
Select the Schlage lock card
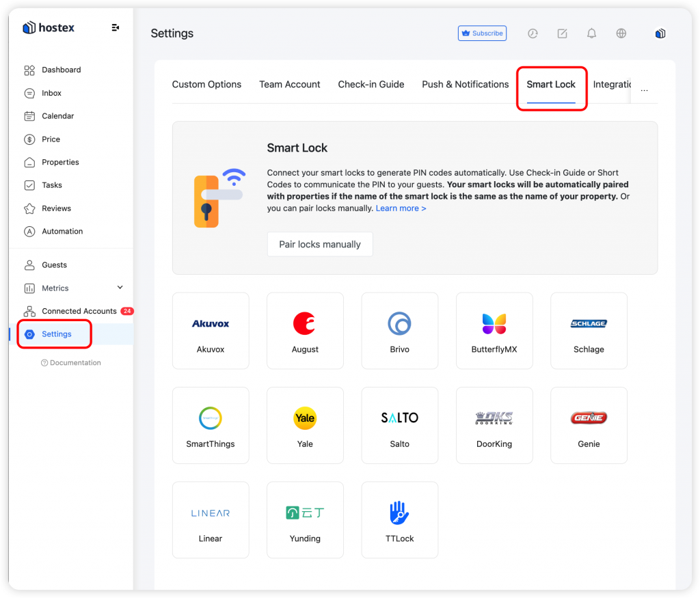[589, 331]
